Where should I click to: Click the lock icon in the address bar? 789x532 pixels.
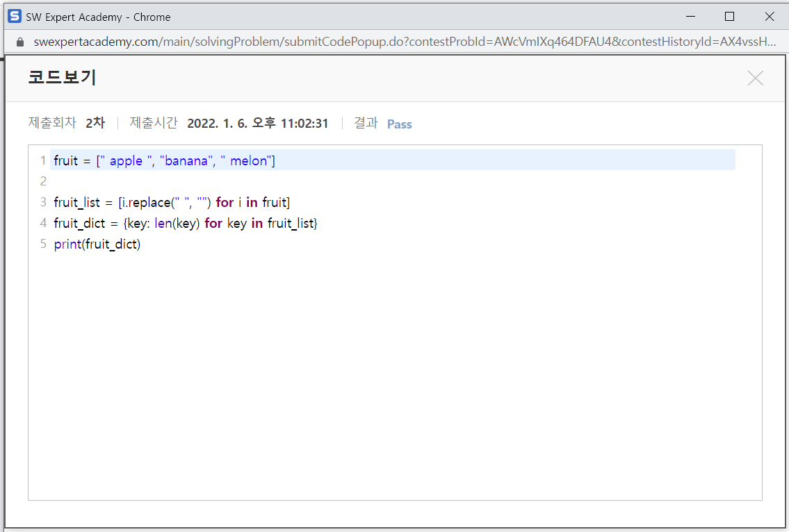20,42
